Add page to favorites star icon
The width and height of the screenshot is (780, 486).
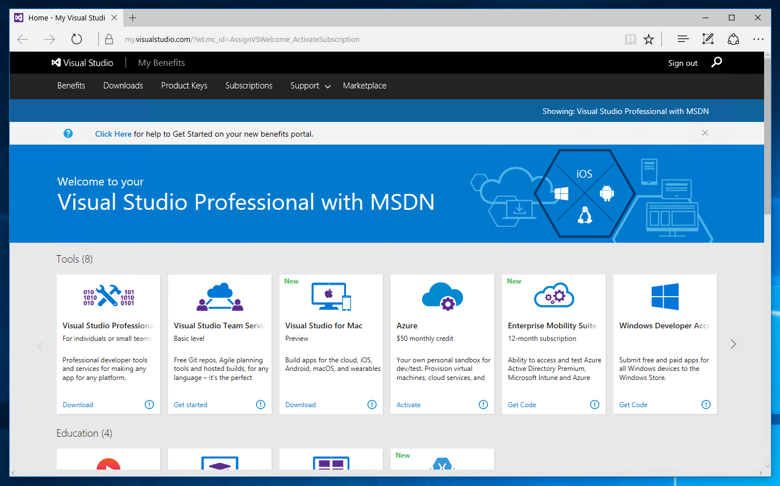[649, 39]
